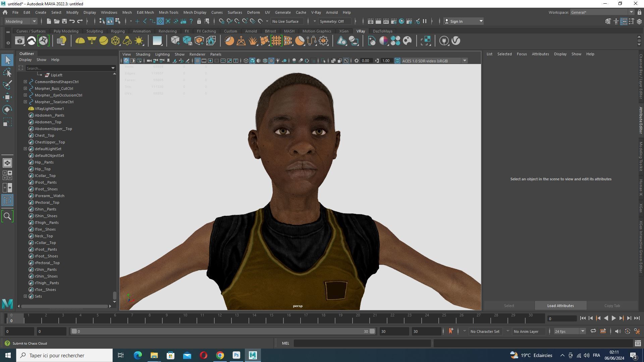Click the Outliner horizontal scrollbar
The image size is (644, 362).
[x=64, y=306]
